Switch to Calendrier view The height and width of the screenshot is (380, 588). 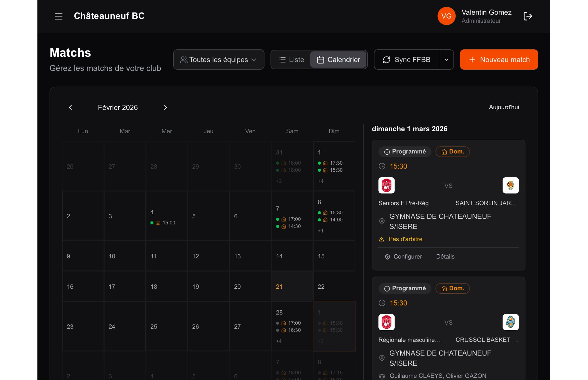[338, 60]
